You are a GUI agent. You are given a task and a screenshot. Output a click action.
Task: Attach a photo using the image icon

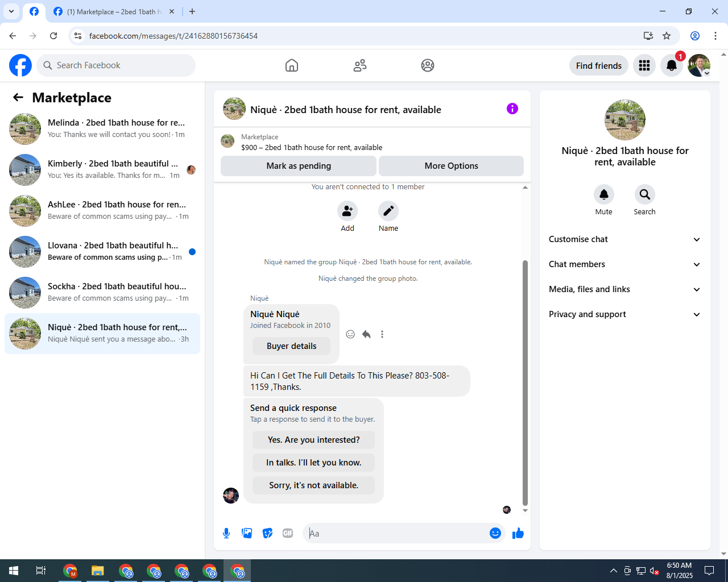247,533
